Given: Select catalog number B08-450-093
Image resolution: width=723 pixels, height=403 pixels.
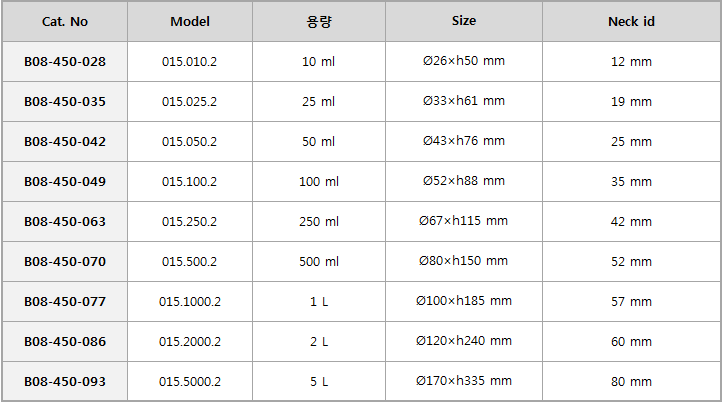Looking at the screenshot, I should pos(65,381).
